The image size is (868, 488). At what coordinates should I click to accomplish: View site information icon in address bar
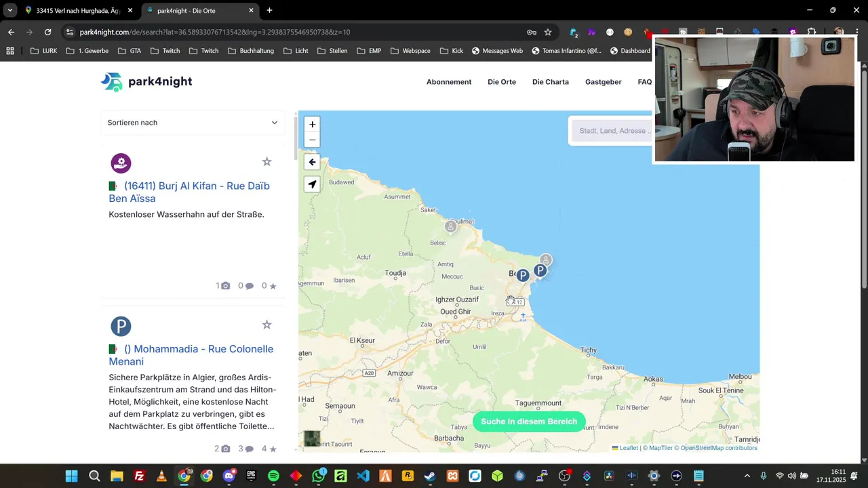pyautogui.click(x=69, y=32)
